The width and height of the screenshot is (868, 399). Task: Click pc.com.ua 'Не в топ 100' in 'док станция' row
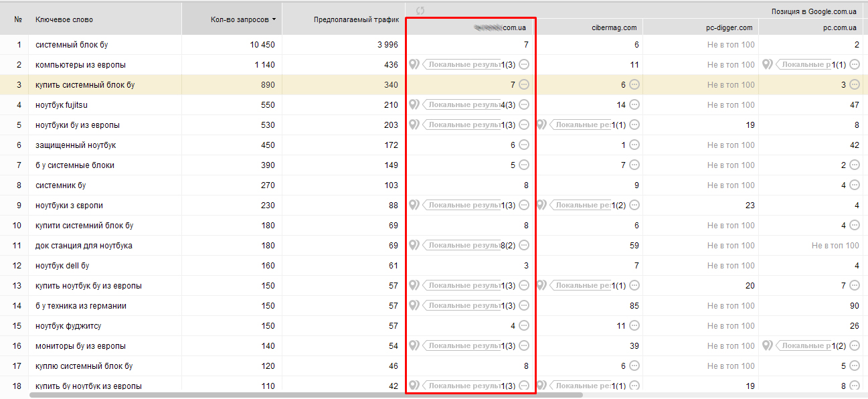(835, 246)
